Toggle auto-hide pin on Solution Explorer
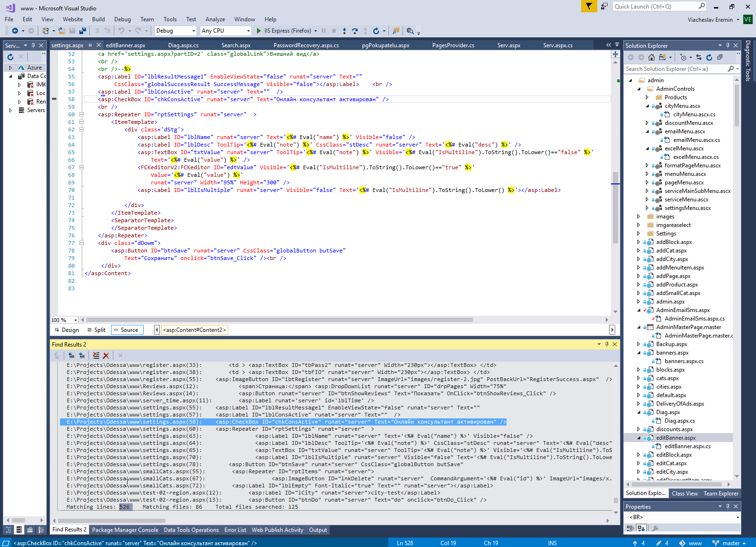The image size is (756, 547). click(x=728, y=45)
